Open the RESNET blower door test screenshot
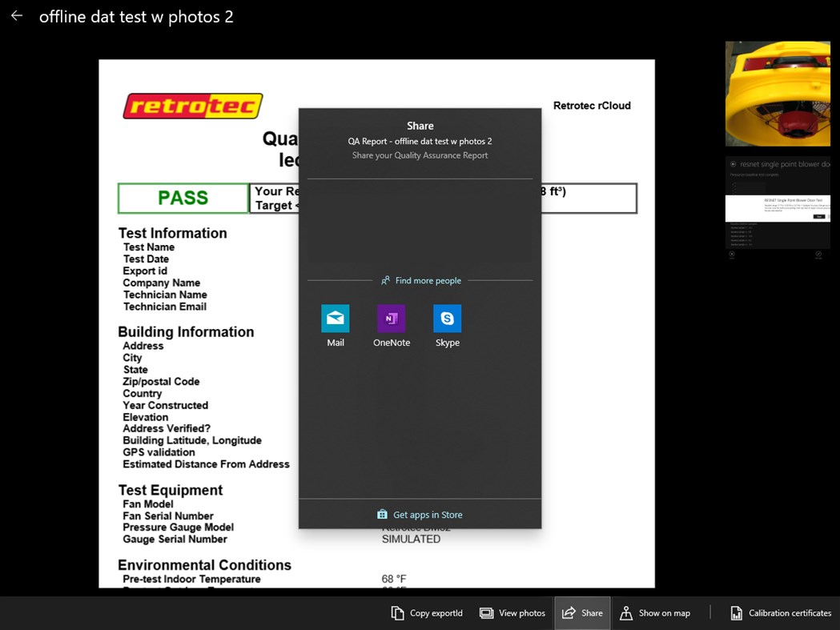Screen dimensions: 840x630 coord(778,205)
